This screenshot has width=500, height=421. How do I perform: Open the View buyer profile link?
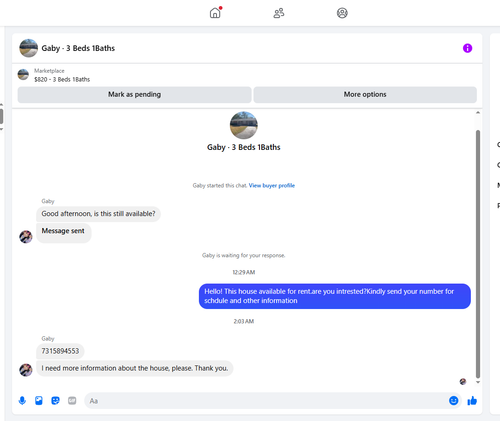coord(272,186)
